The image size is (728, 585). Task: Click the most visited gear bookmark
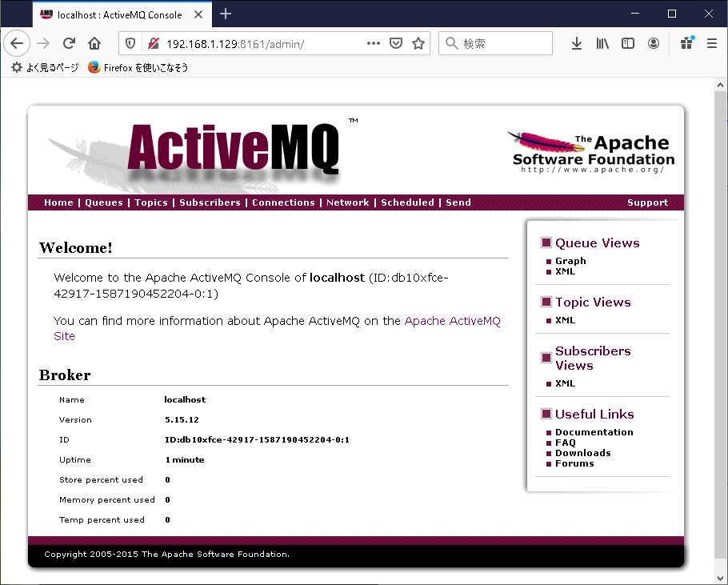click(45, 68)
